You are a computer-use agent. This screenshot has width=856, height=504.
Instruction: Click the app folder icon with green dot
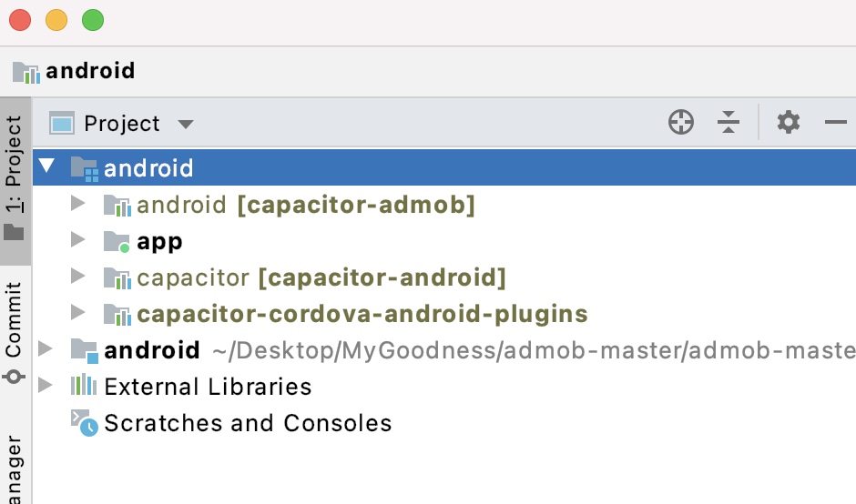(117, 242)
